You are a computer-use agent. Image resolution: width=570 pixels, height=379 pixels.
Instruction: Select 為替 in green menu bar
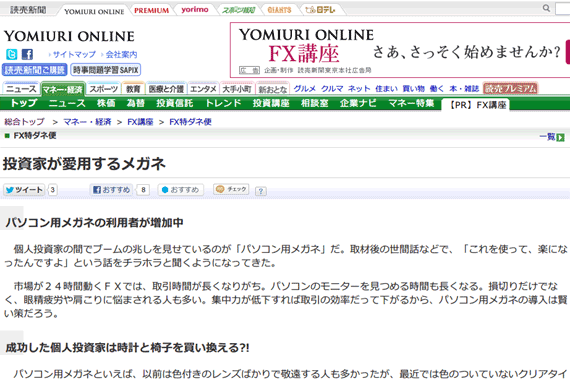coord(136,103)
